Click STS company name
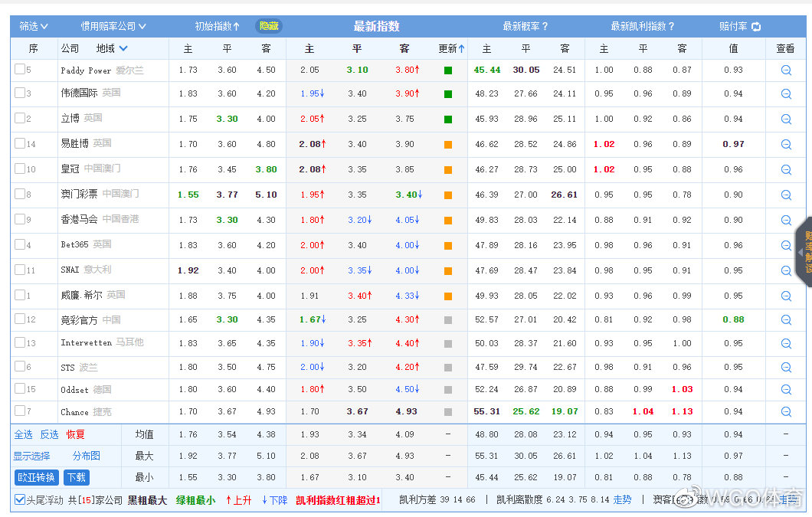This screenshot has width=812, height=517. click(68, 368)
